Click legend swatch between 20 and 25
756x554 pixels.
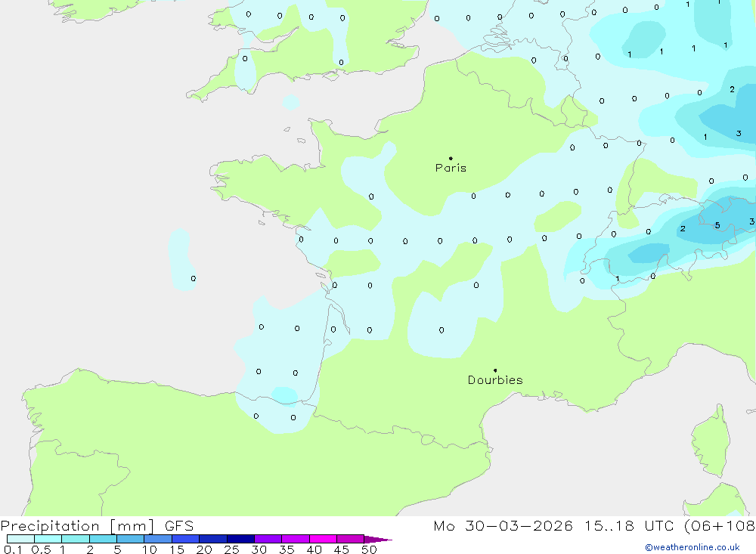(212, 539)
